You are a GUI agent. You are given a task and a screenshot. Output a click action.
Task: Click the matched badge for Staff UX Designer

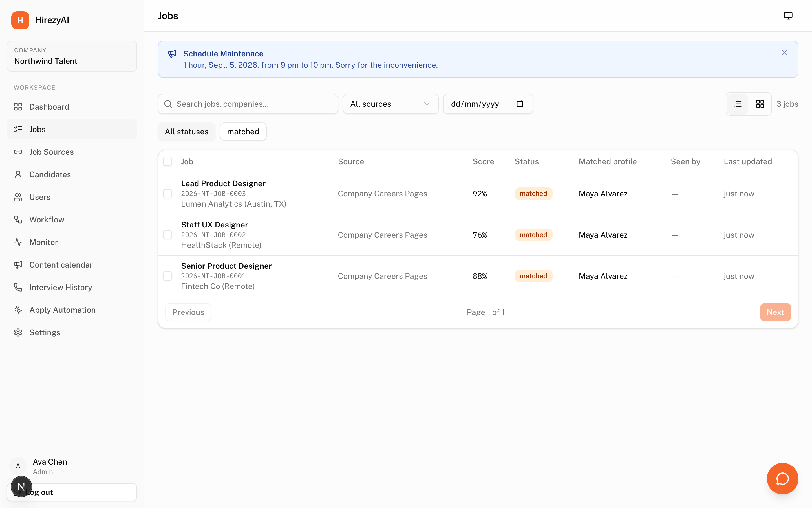coord(533,235)
